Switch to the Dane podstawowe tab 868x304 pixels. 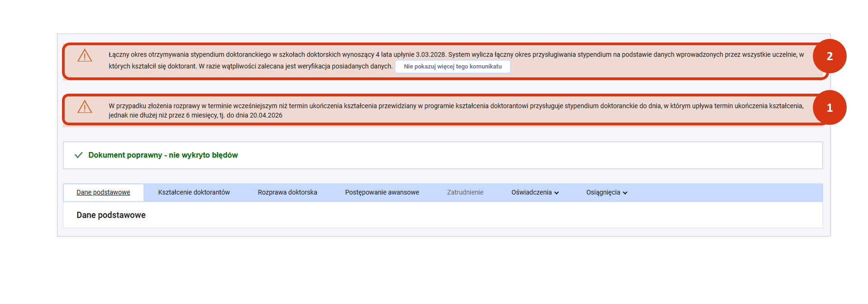click(x=103, y=192)
